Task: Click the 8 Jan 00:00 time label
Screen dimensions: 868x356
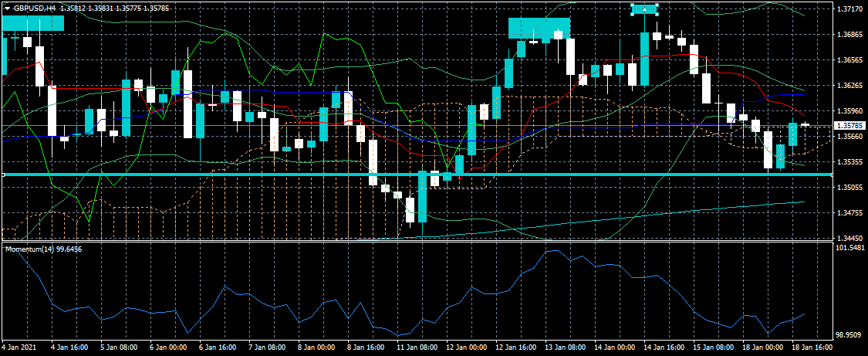Action: pos(317,348)
